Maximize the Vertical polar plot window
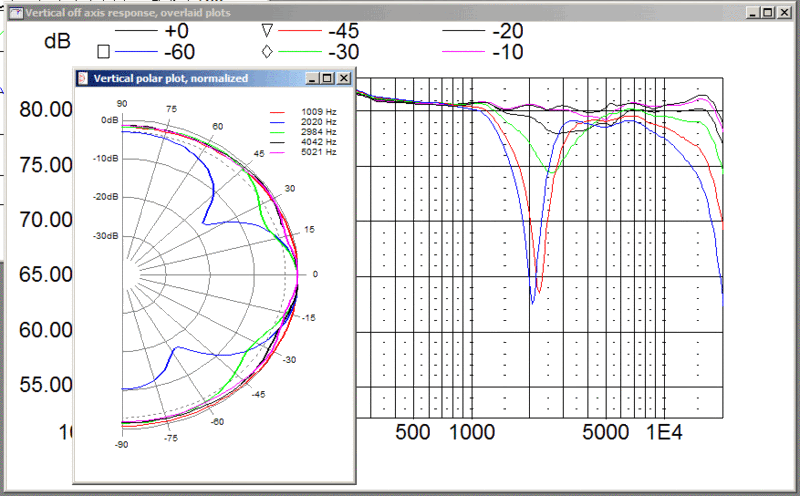Image resolution: width=800 pixels, height=496 pixels. pyautogui.click(x=327, y=78)
